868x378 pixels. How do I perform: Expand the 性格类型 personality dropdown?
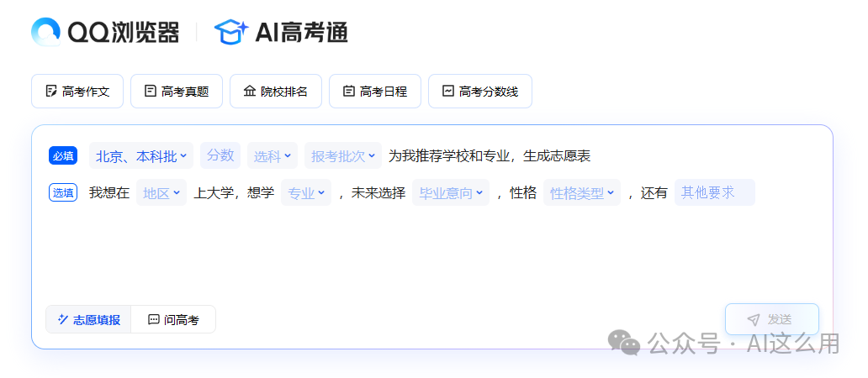pos(582,193)
